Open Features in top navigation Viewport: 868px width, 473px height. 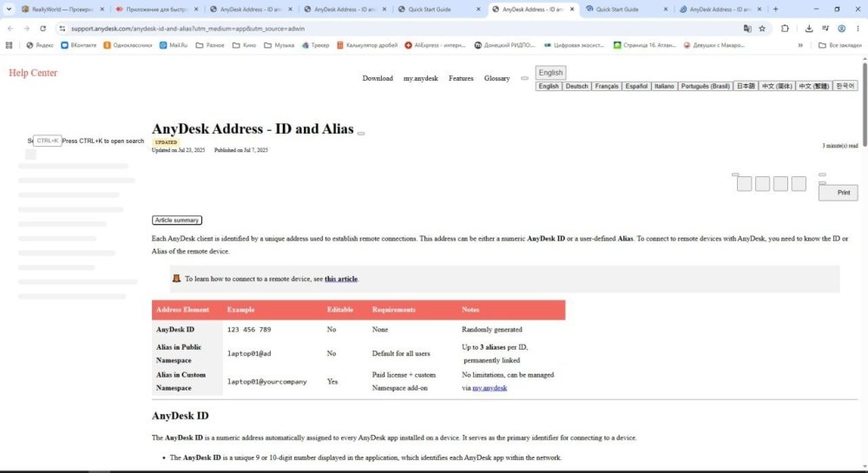coord(461,79)
